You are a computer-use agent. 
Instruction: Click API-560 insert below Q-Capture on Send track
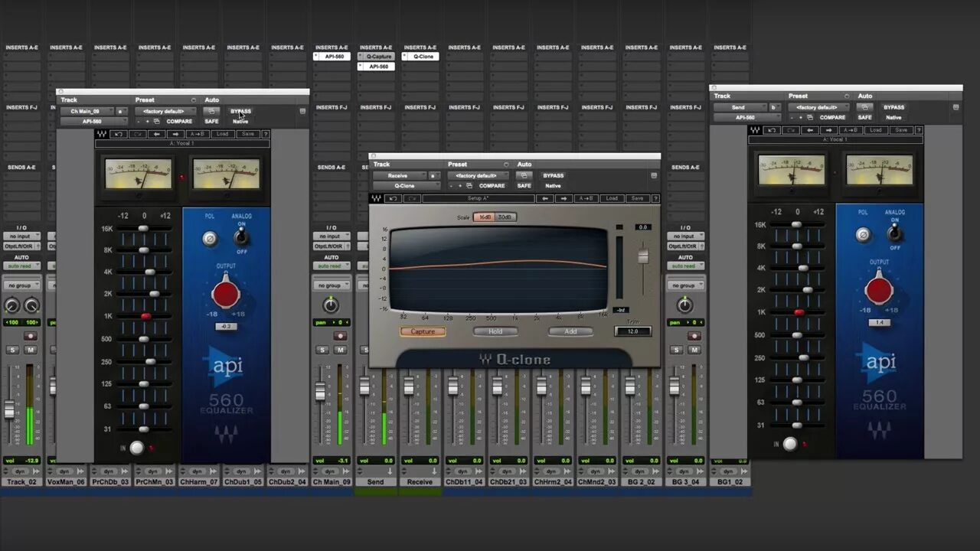coord(378,67)
